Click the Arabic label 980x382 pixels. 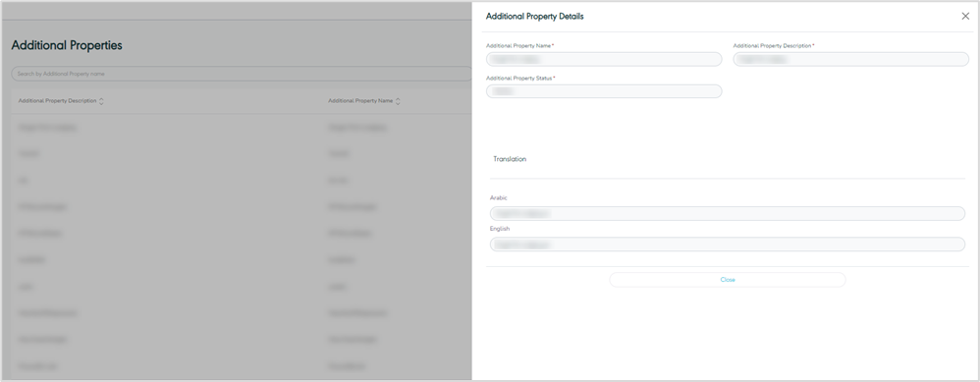(x=499, y=198)
